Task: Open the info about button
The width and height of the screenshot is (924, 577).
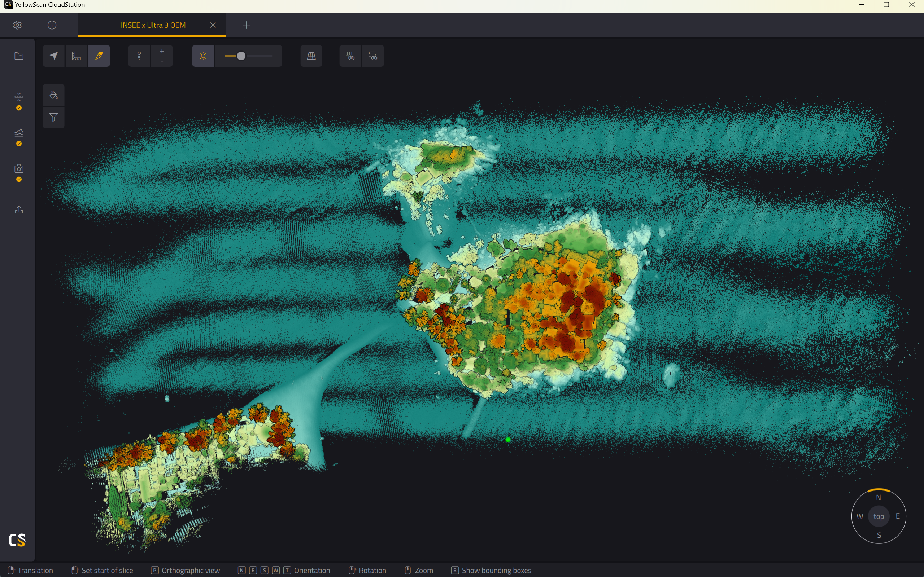Action: click(52, 25)
